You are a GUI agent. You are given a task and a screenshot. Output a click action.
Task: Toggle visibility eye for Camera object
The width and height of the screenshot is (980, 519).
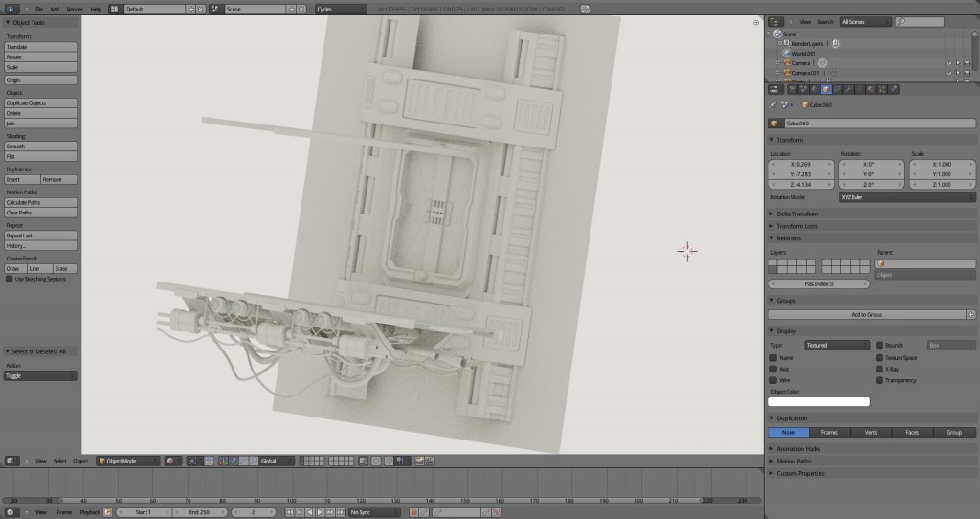(x=949, y=63)
